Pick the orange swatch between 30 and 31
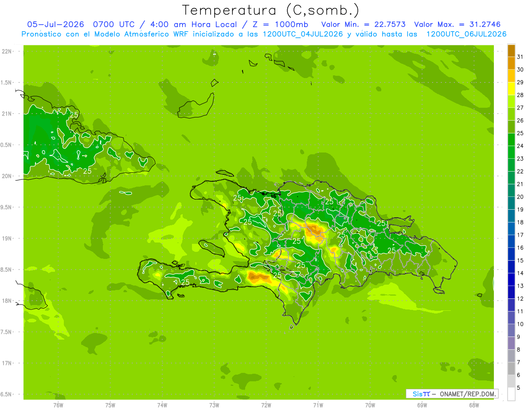Image resolution: width=532 pixels, height=411 pixels. click(511, 63)
